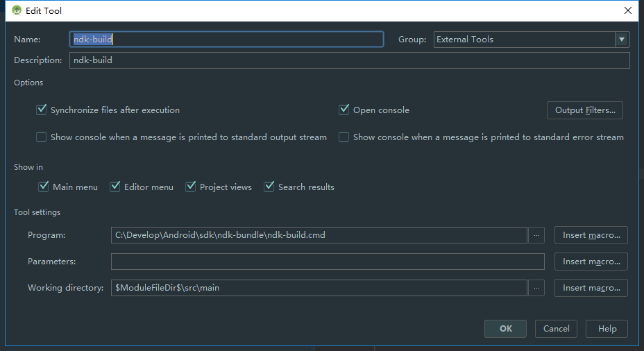Enable show console on standard output stream
Image resolution: width=644 pixels, height=351 pixels.
click(41, 137)
